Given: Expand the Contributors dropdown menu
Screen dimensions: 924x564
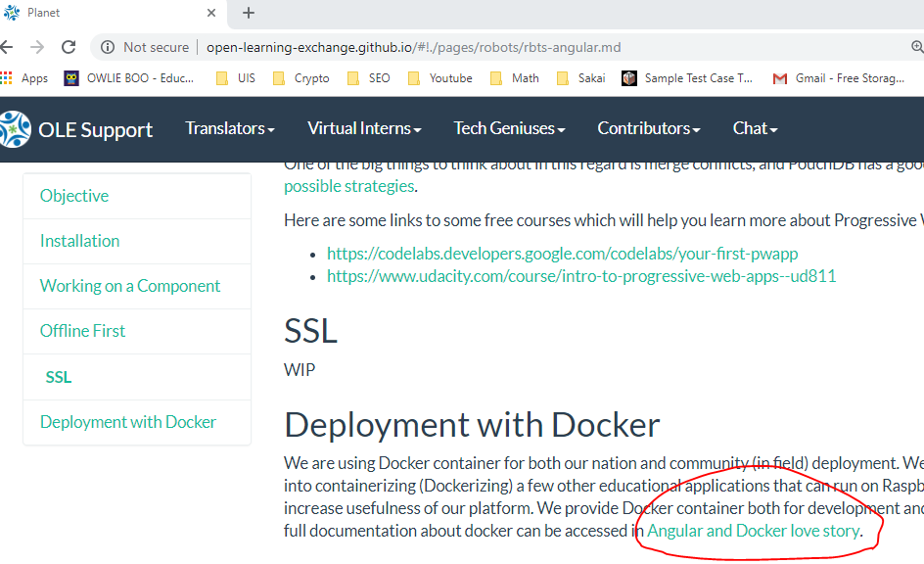Looking at the screenshot, I should 649,128.
